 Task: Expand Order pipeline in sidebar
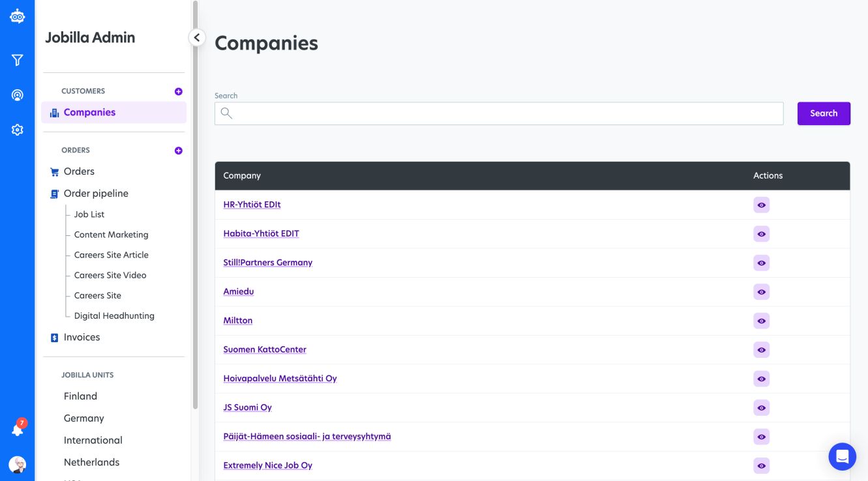pyautogui.click(x=96, y=194)
